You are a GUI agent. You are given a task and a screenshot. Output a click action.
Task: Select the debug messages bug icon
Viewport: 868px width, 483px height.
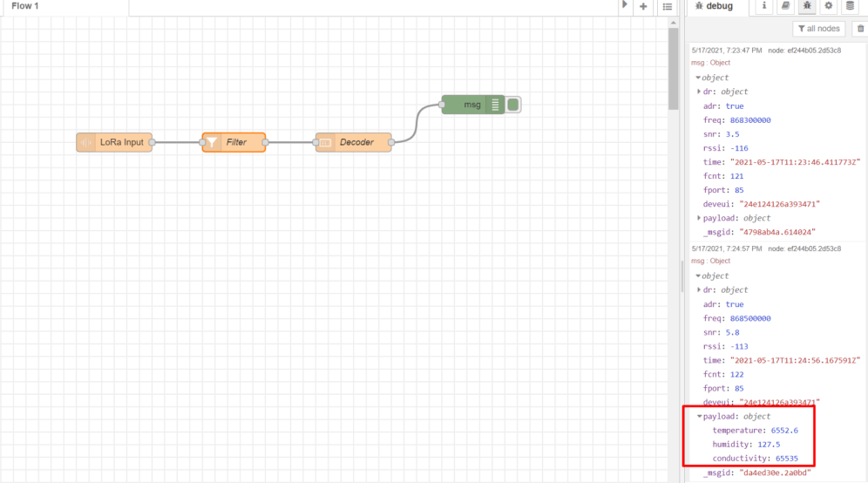coord(807,6)
